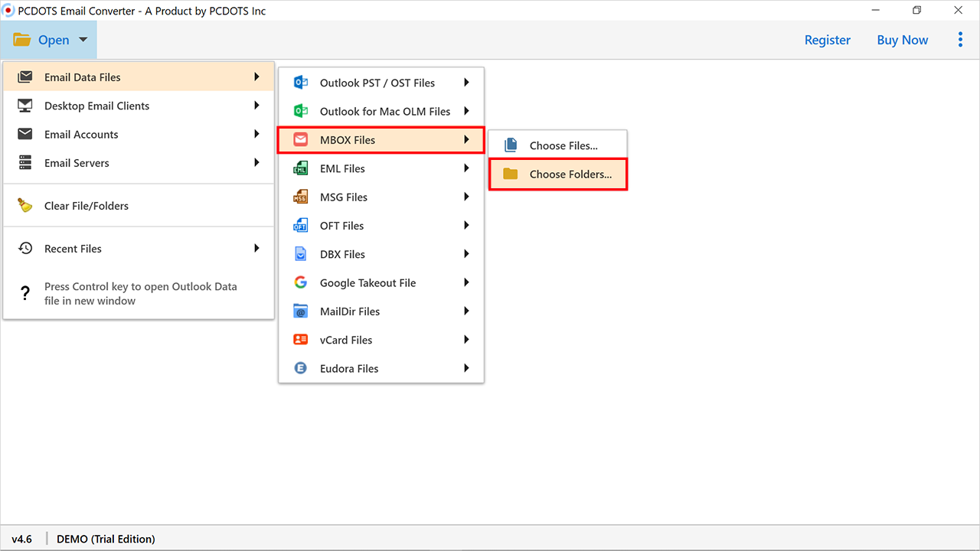Select Outlook PST / OST Files item
Screen dimensions: 980x551
381,83
